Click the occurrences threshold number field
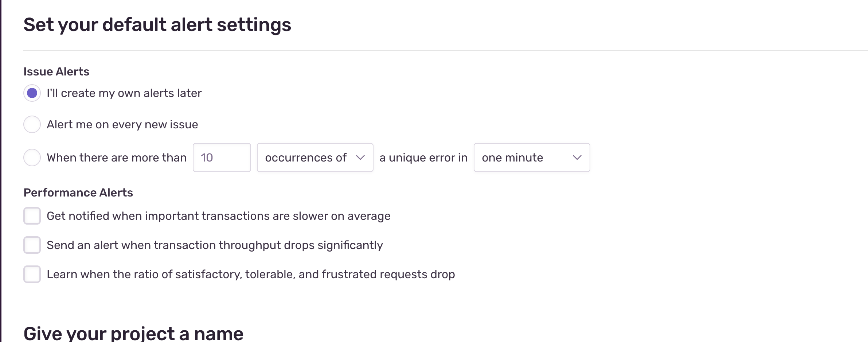This screenshot has height=342, width=868. [222, 158]
